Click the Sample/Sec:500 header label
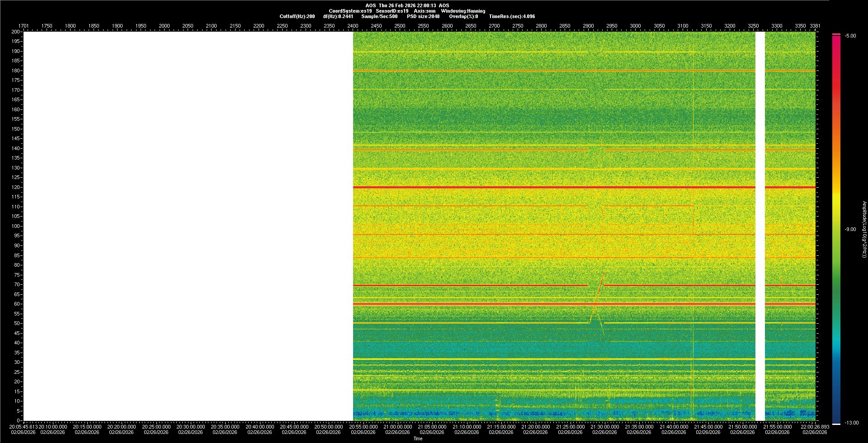Screen dimensions: 868x443 click(x=379, y=16)
